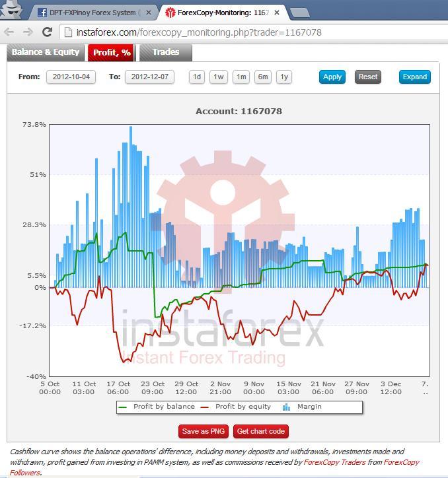Viewport: 448px width, 478px height.
Task: Set range to 1d
Action: (197, 77)
